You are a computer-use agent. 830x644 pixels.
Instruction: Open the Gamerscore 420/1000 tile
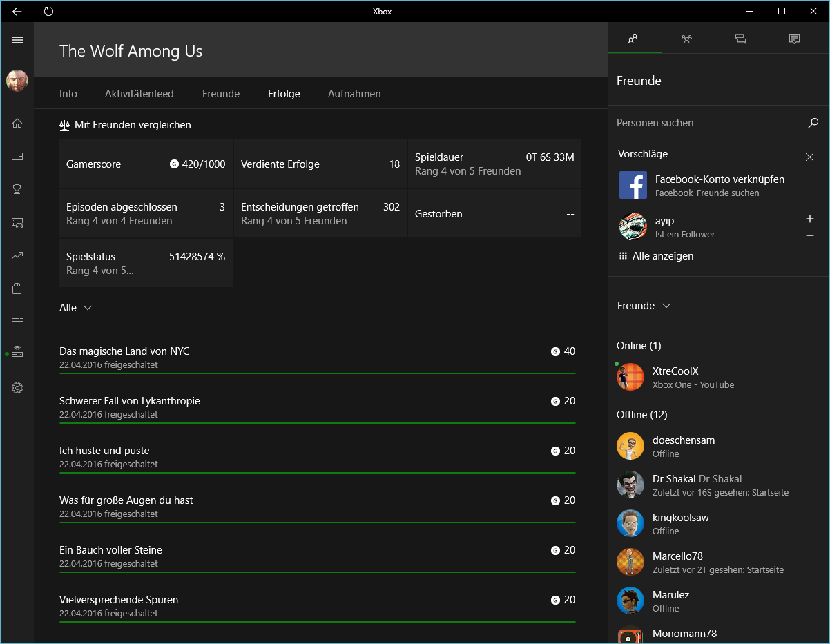tap(146, 164)
